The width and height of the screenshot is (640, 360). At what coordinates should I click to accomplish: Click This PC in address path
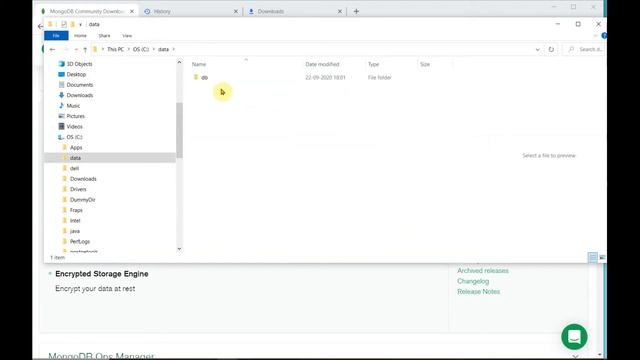coord(116,49)
